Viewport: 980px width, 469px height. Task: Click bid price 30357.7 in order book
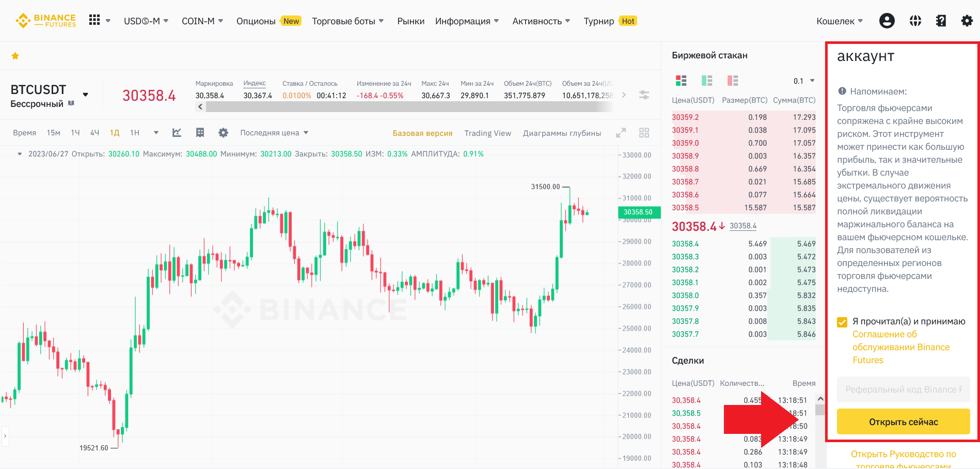pyautogui.click(x=685, y=334)
